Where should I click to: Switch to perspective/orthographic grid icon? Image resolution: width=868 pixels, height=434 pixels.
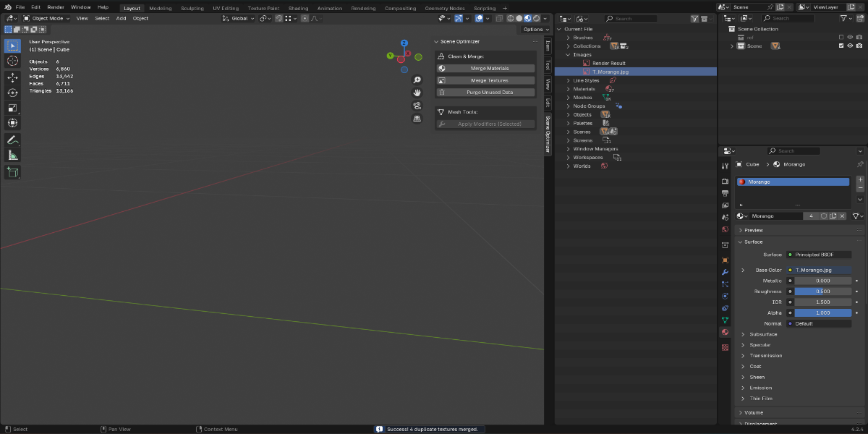point(417,119)
